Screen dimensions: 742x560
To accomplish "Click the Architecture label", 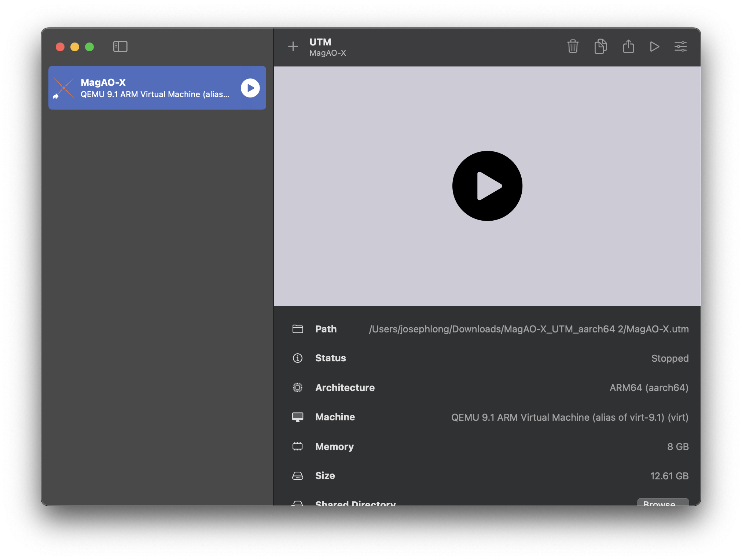I will pos(345,388).
